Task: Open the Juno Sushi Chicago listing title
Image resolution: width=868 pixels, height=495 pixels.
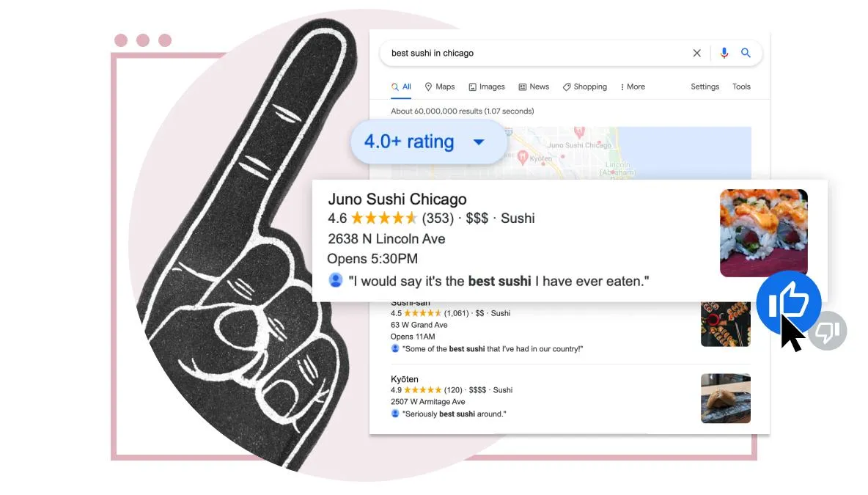Action: (397, 199)
